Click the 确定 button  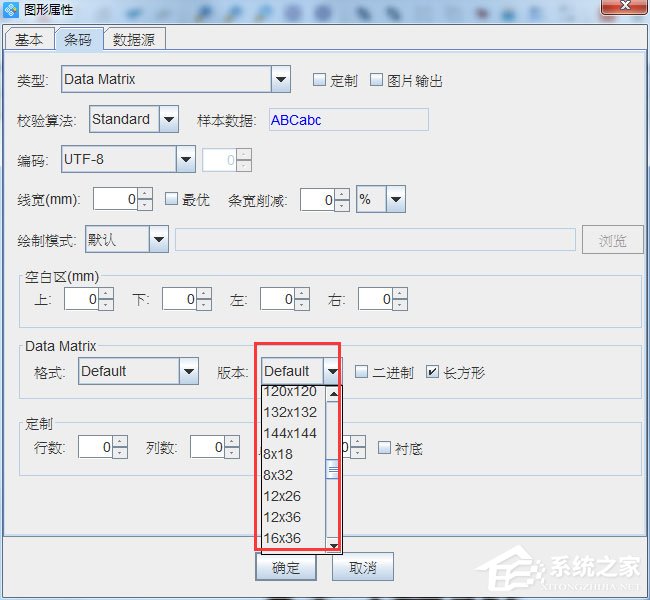click(x=286, y=567)
